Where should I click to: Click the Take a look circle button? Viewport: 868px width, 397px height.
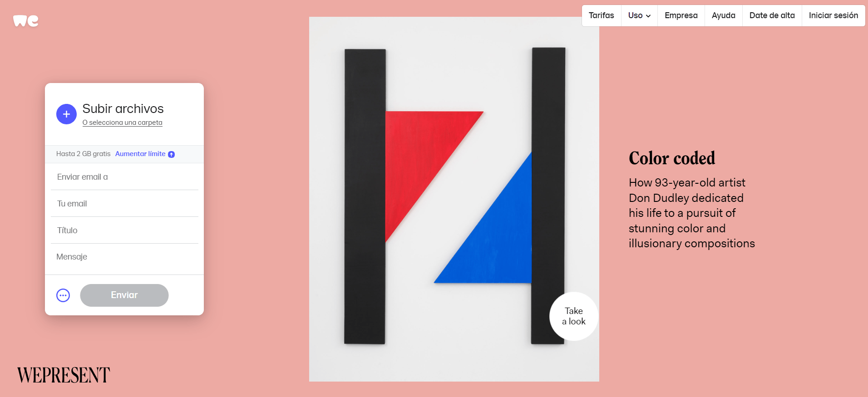click(x=574, y=316)
